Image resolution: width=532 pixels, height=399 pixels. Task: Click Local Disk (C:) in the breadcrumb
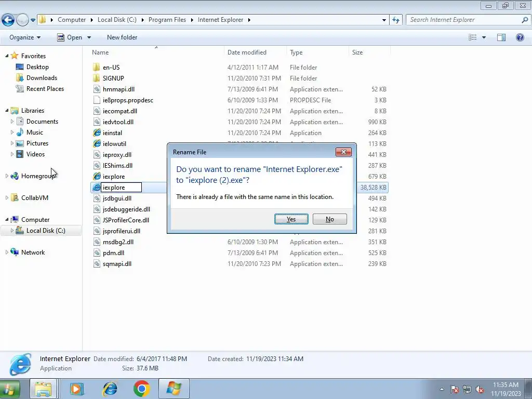[117, 20]
